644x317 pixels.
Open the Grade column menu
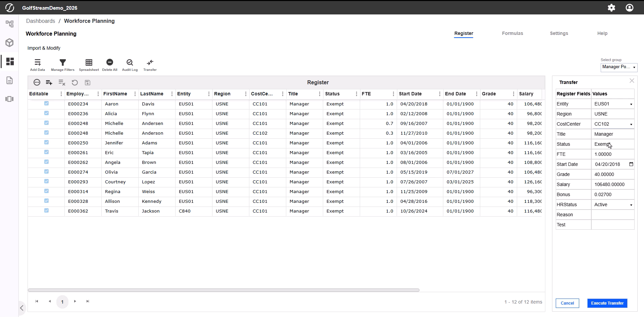pos(513,94)
